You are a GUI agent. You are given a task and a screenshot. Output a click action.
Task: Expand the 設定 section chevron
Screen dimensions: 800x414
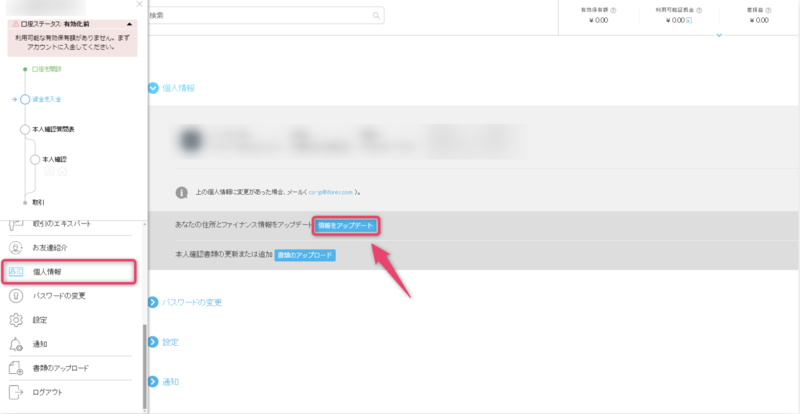(x=153, y=342)
